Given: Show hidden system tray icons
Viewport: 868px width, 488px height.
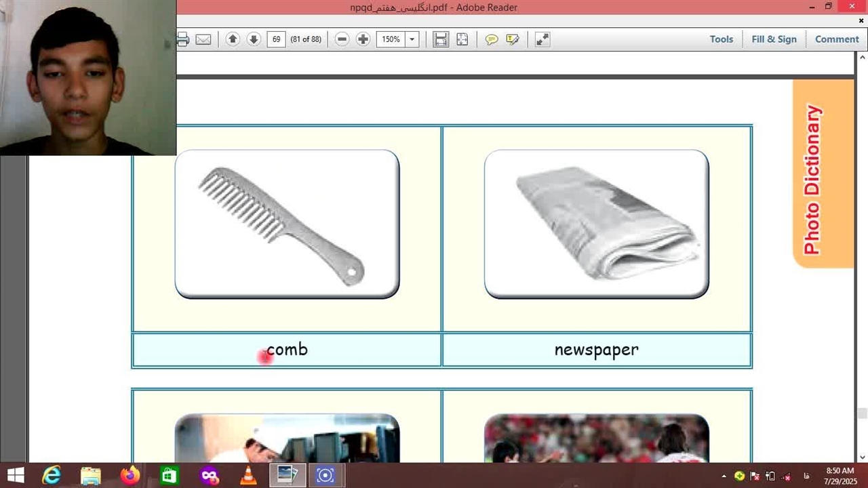Looking at the screenshot, I should pos(724,476).
